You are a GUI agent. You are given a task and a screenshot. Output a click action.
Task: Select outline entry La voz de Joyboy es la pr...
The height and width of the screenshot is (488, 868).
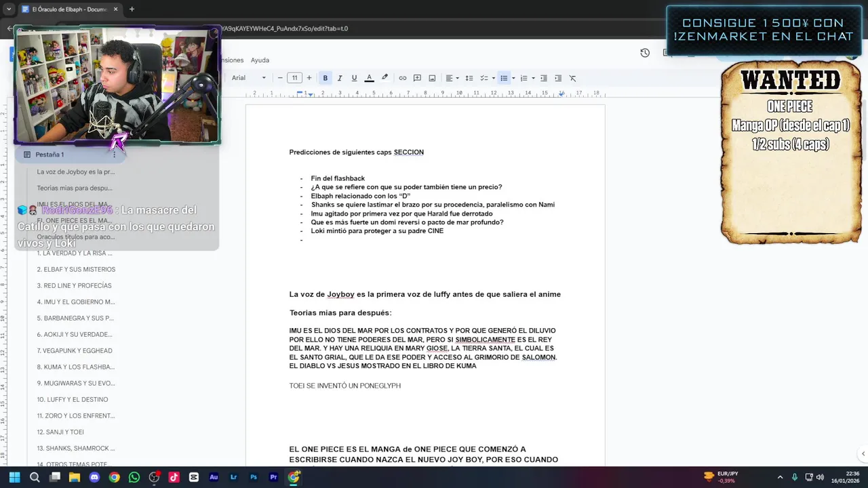(x=75, y=171)
